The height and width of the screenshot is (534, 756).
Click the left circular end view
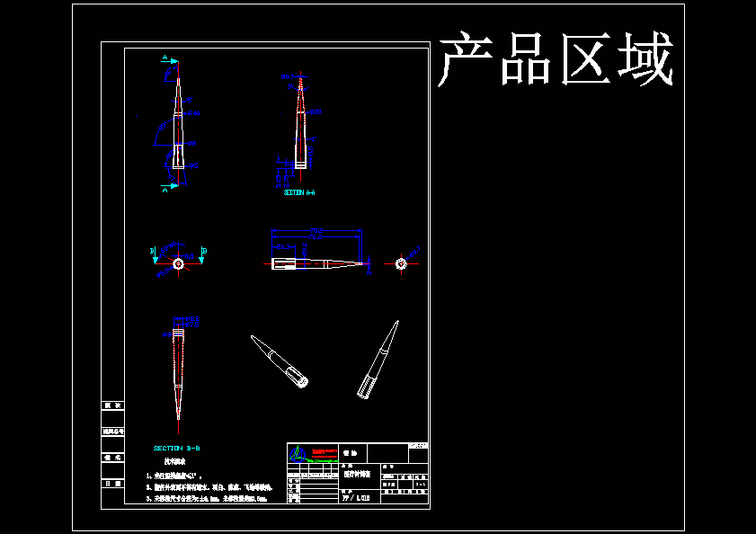click(x=179, y=264)
